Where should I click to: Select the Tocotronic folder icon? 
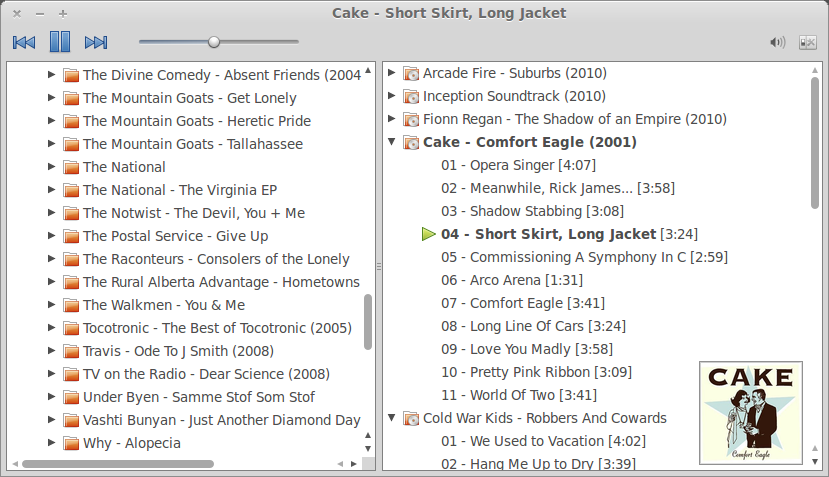pos(71,328)
